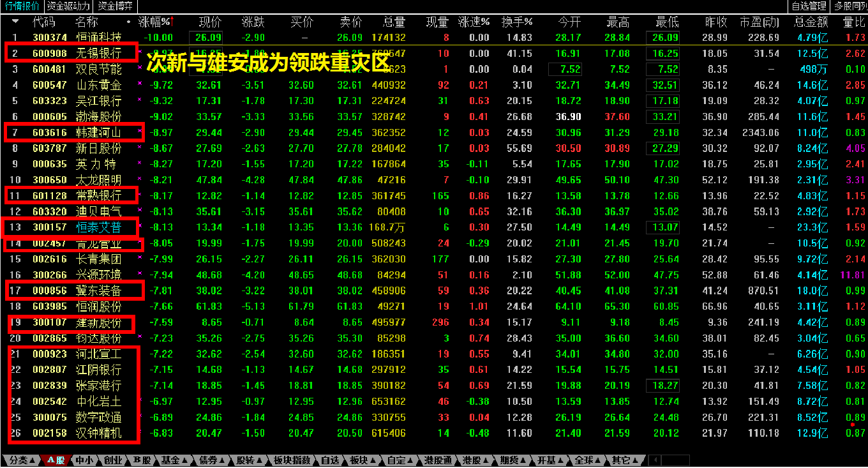The image size is (868, 468).
Task: Expand the 债券 tab menu
Action: tap(213, 460)
